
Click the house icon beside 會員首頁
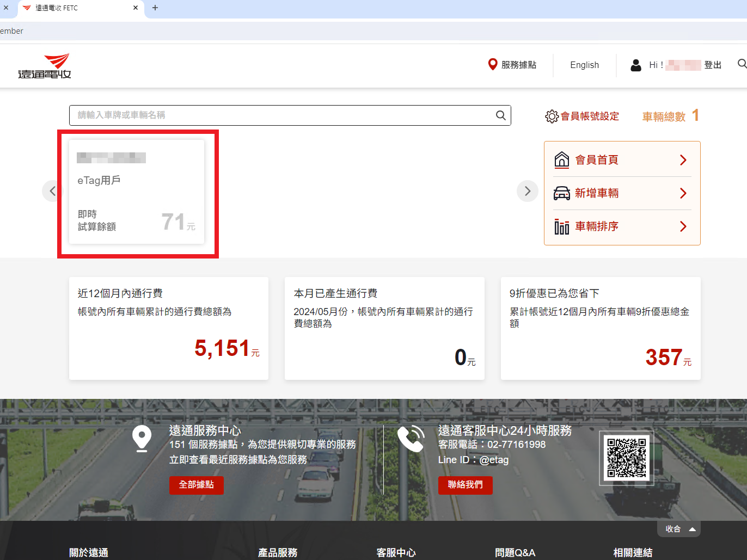[x=561, y=160]
